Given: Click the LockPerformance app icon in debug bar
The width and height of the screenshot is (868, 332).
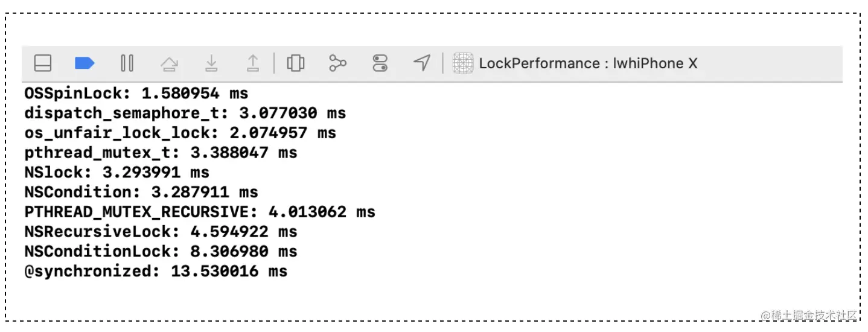Looking at the screenshot, I should [x=463, y=63].
